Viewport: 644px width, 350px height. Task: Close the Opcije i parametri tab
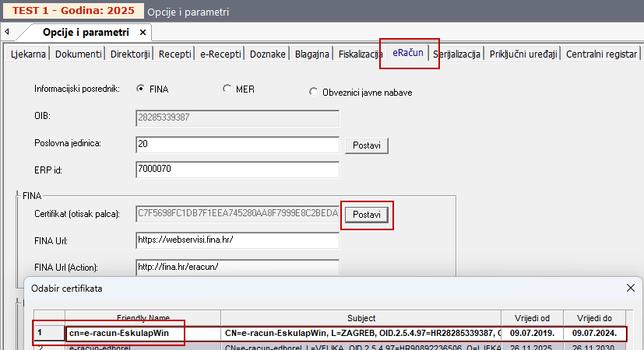click(x=142, y=33)
